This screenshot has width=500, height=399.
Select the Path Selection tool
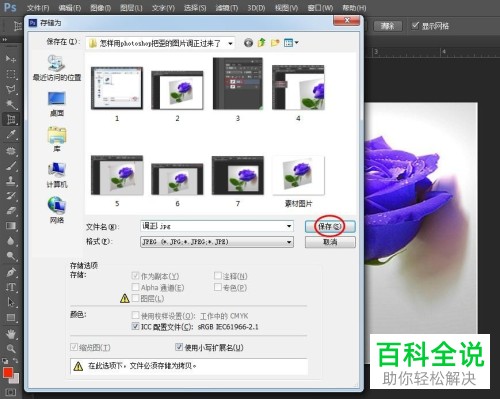(x=11, y=302)
